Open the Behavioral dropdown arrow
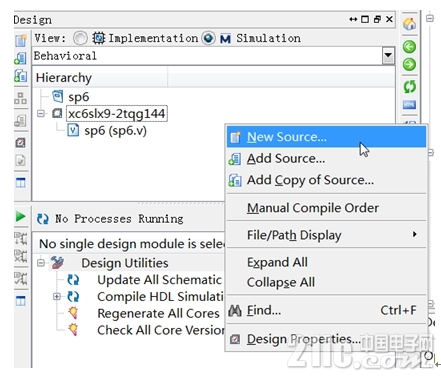Screen dimensions: 441x377 (388, 56)
